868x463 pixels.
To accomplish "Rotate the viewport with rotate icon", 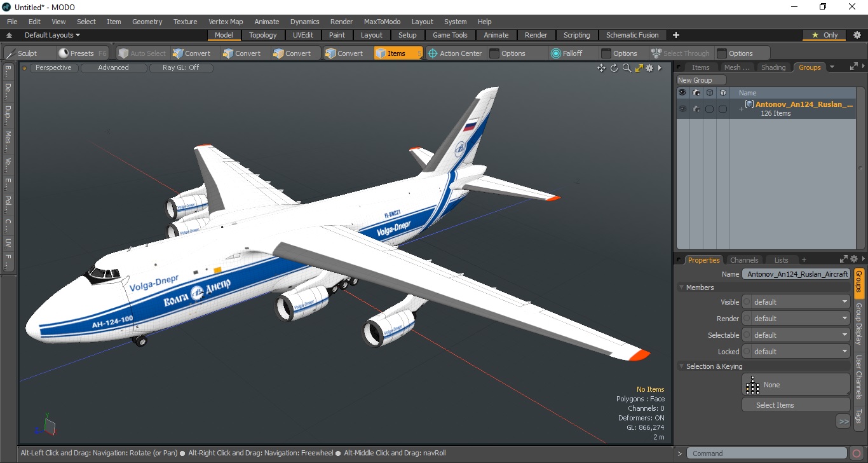I will (614, 68).
